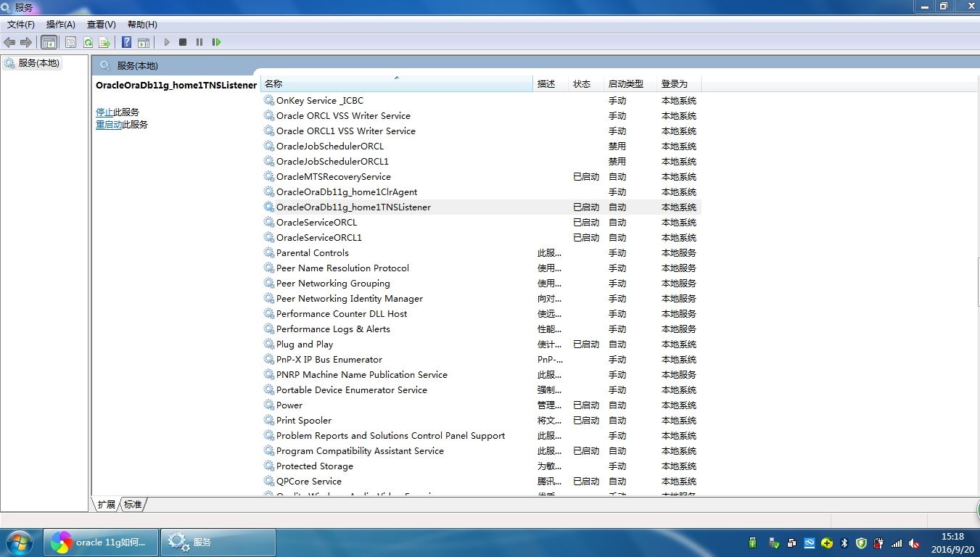Toggle the show/hide action pane toolbar icon
This screenshot has width=980, height=557.
point(144,42)
